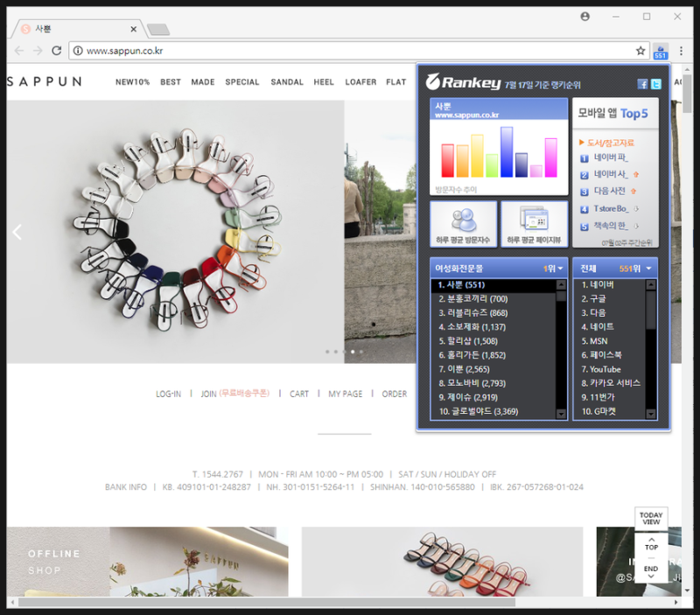Select 1. 사뿐 (551) in ranking list

[493, 284]
